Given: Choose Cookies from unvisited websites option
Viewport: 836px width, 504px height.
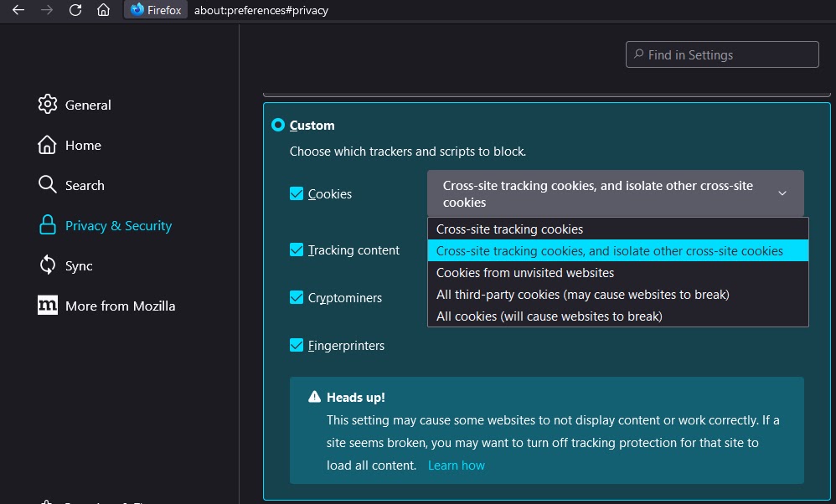Looking at the screenshot, I should tap(525, 273).
